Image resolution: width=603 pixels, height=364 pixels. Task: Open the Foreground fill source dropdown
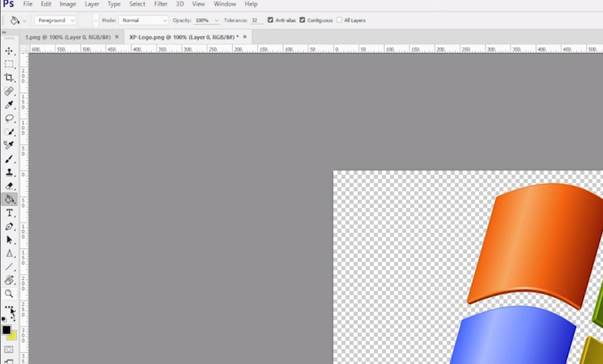pos(55,20)
